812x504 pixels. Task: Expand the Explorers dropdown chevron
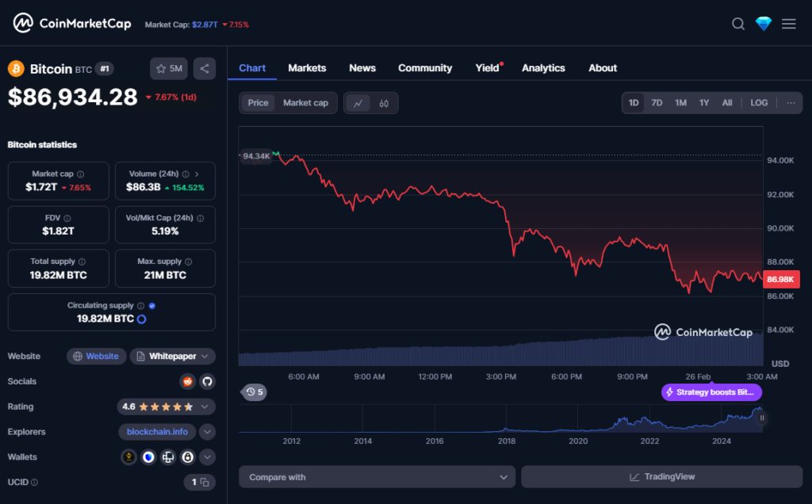(x=207, y=432)
